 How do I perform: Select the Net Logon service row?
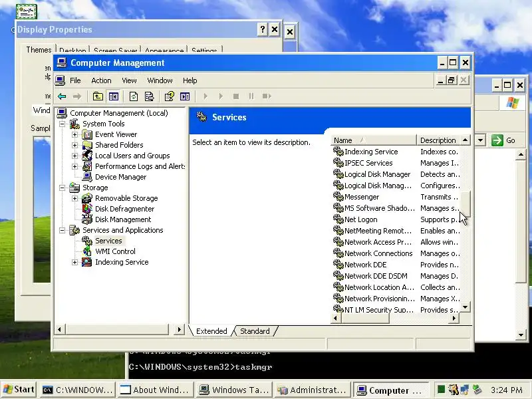coord(360,219)
